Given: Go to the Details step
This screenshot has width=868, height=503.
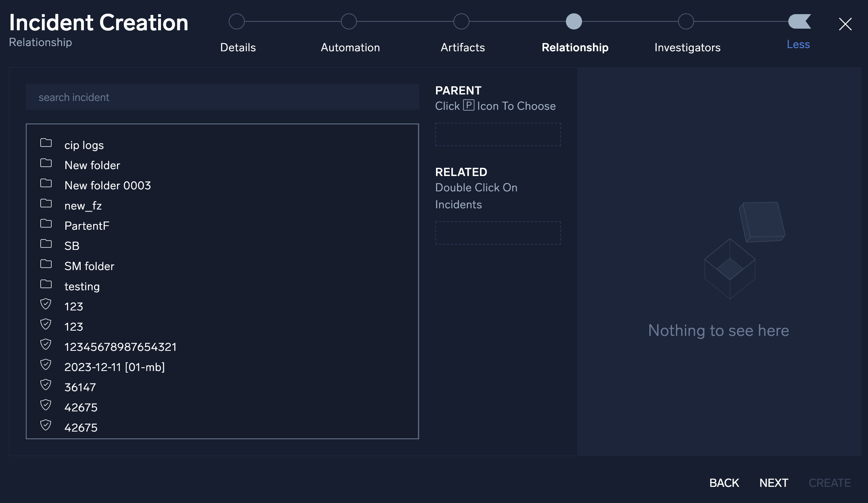Looking at the screenshot, I should point(238,47).
